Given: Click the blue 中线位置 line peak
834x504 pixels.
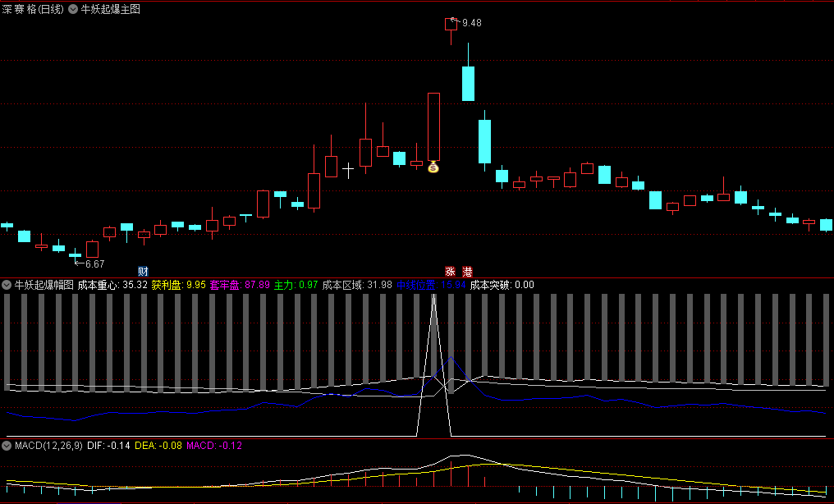Looking at the screenshot, I should (451, 359).
